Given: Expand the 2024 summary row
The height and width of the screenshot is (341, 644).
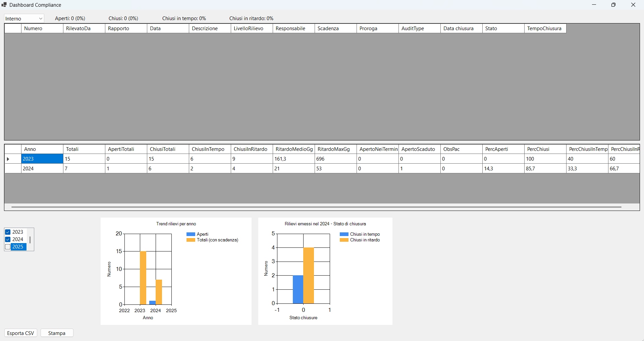Looking at the screenshot, I should (8, 168).
